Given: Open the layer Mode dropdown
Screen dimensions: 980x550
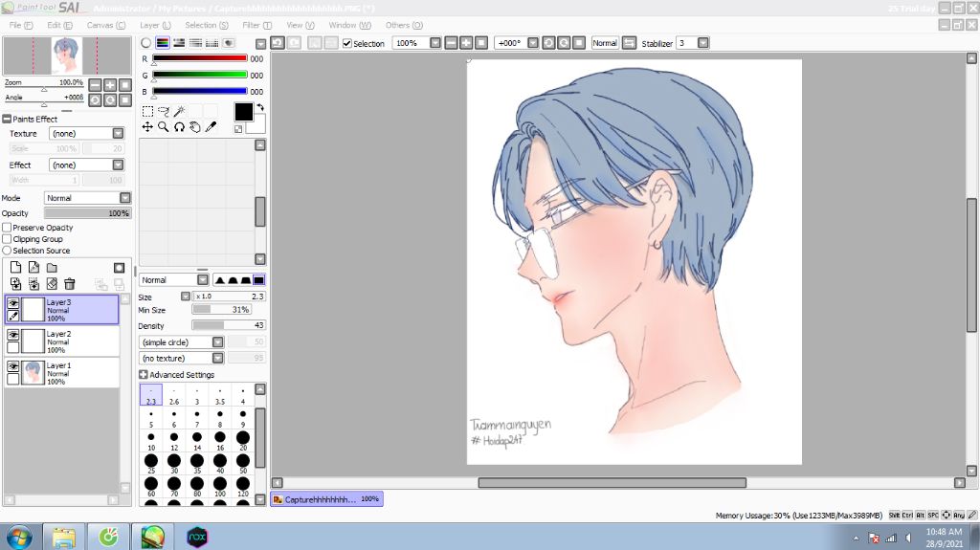Looking at the screenshot, I should coord(125,197).
